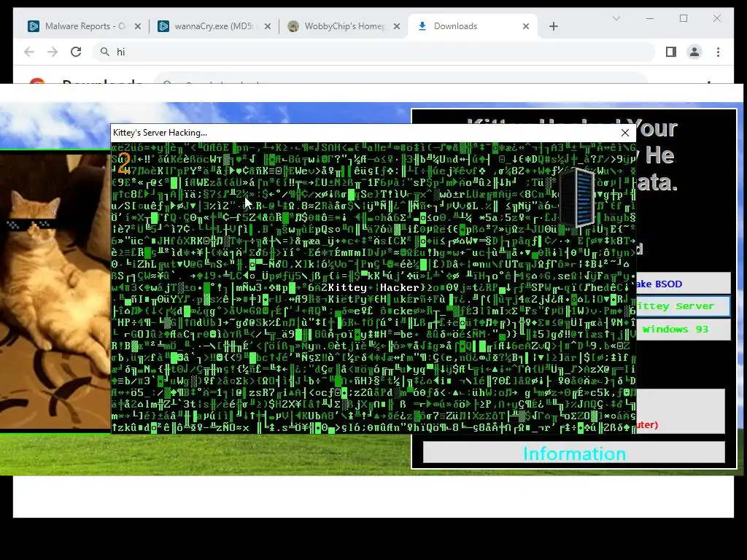Image resolution: width=747 pixels, height=560 pixels.
Task: Click the wannaCry.exe tab favicon
Action: pyautogui.click(x=163, y=26)
